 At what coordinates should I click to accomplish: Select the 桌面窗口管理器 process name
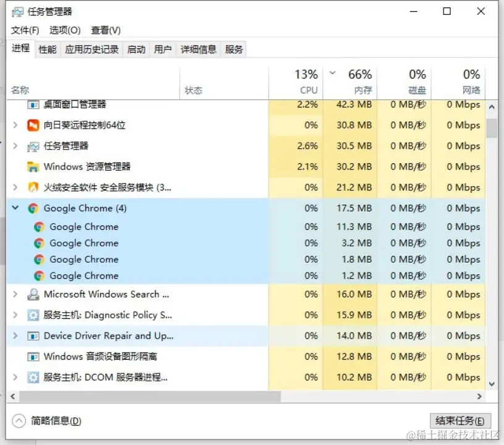(x=75, y=104)
